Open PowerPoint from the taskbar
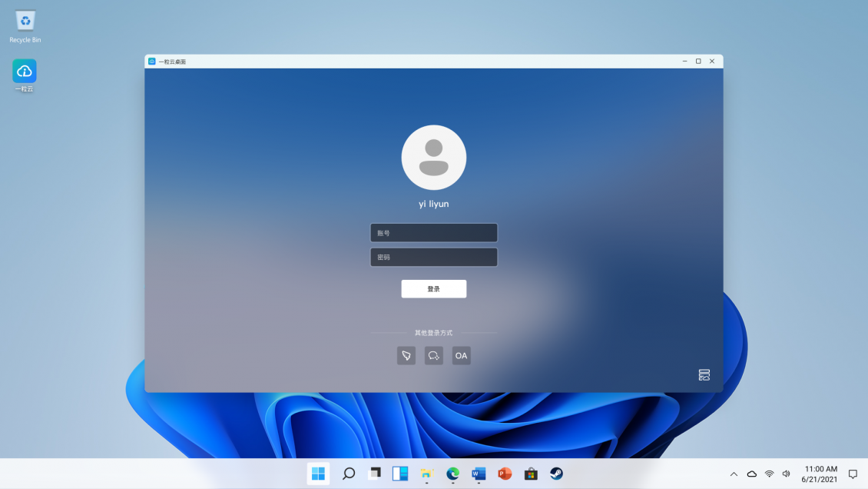 (x=505, y=474)
